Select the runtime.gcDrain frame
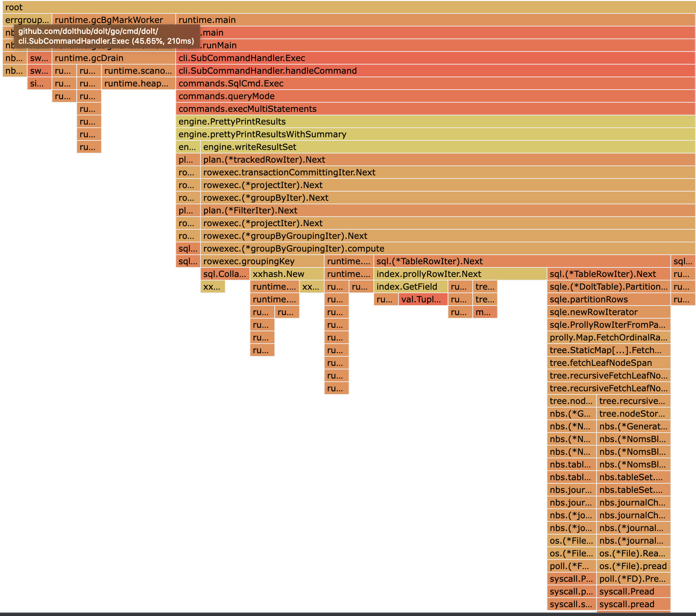This screenshot has width=696, height=616. click(x=113, y=58)
